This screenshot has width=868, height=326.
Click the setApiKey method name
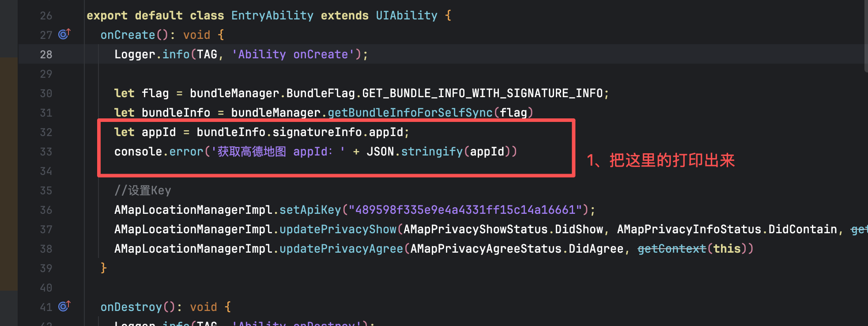(310, 210)
